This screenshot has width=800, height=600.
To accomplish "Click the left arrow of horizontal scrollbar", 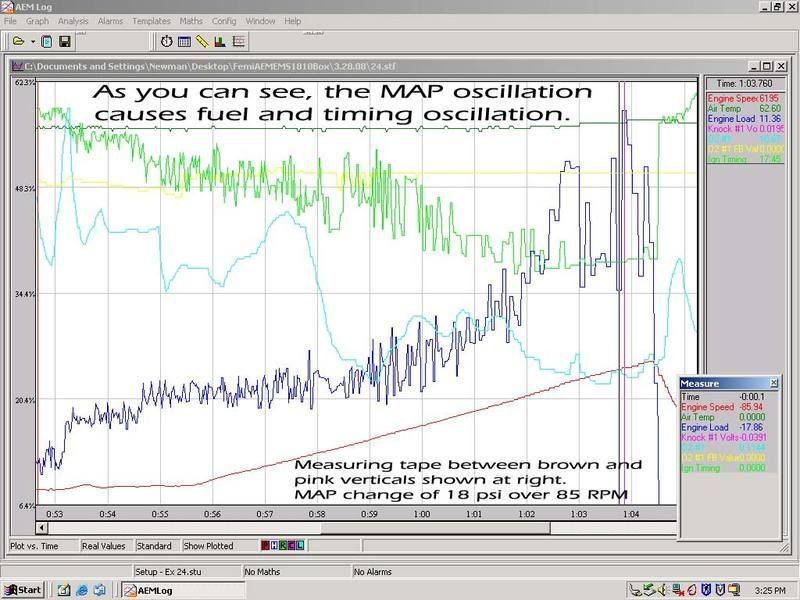I will [42, 527].
